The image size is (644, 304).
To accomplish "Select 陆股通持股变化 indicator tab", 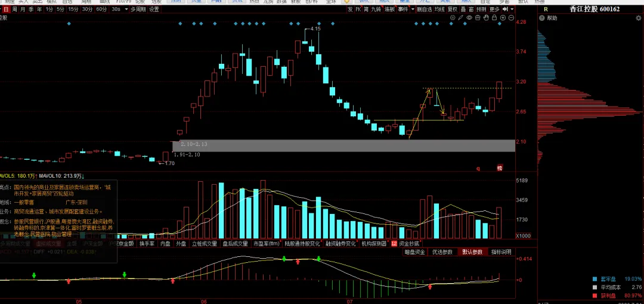I will click(x=302, y=244).
